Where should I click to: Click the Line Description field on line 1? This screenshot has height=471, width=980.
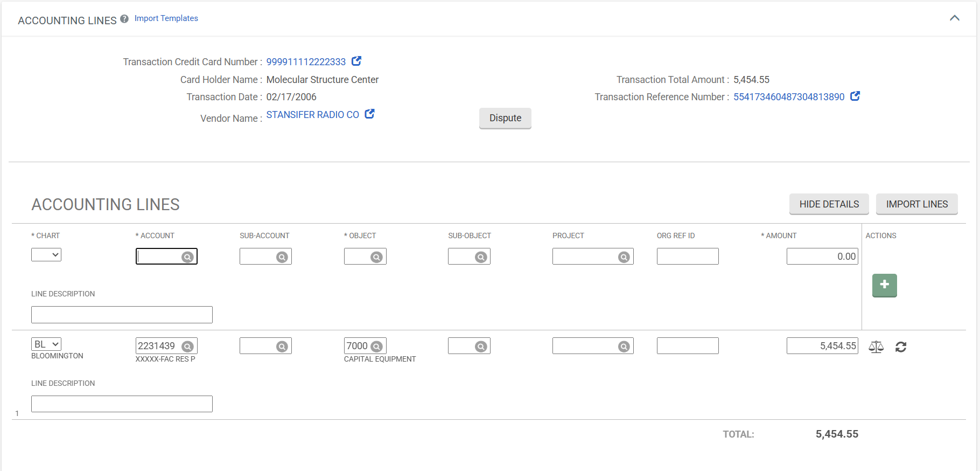[122, 404]
